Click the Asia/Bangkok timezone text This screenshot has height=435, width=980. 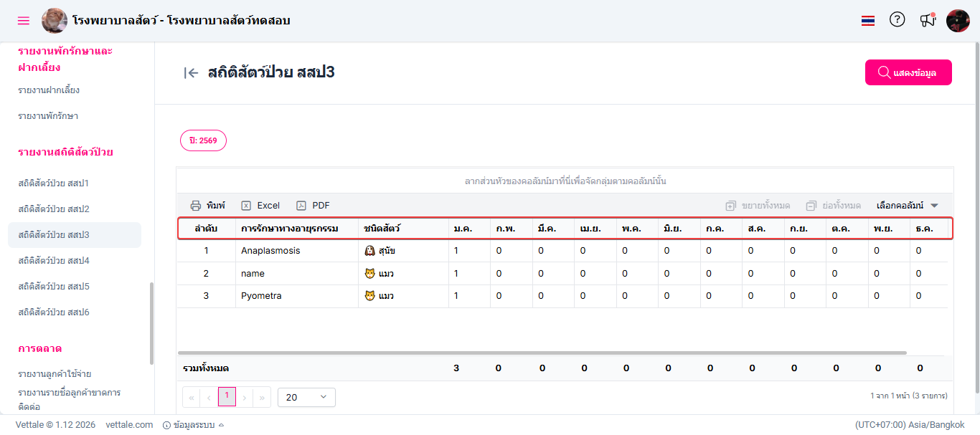coord(910,425)
